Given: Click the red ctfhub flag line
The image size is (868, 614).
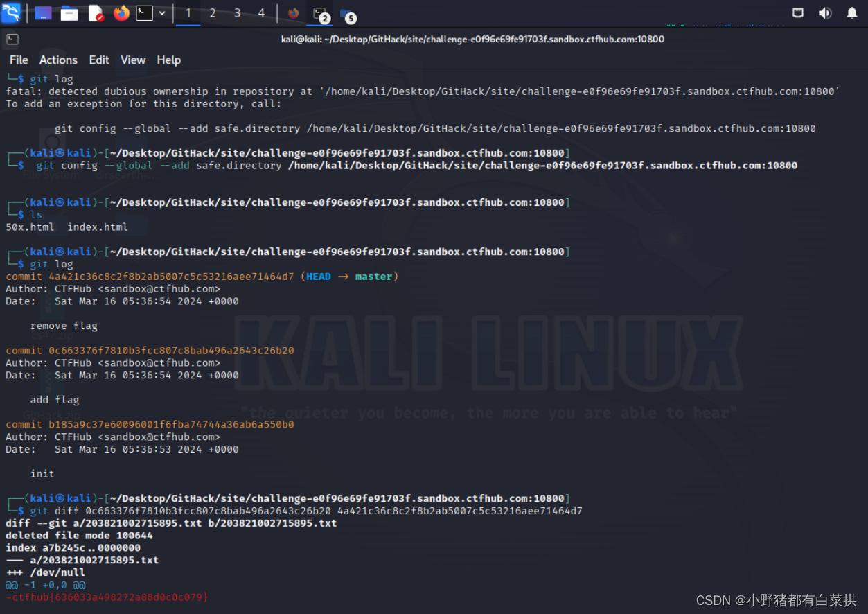Looking at the screenshot, I should tap(107, 597).
